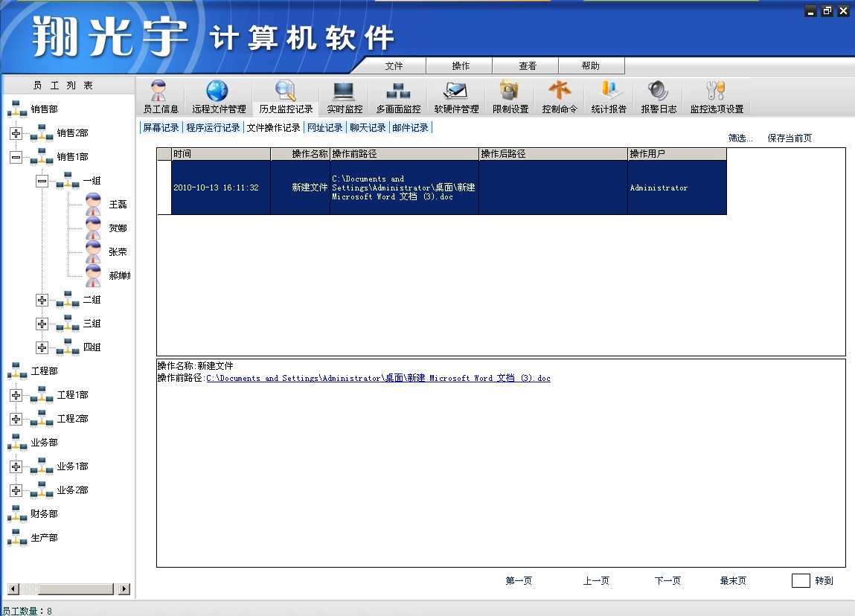Click the page number input box

pos(801,581)
